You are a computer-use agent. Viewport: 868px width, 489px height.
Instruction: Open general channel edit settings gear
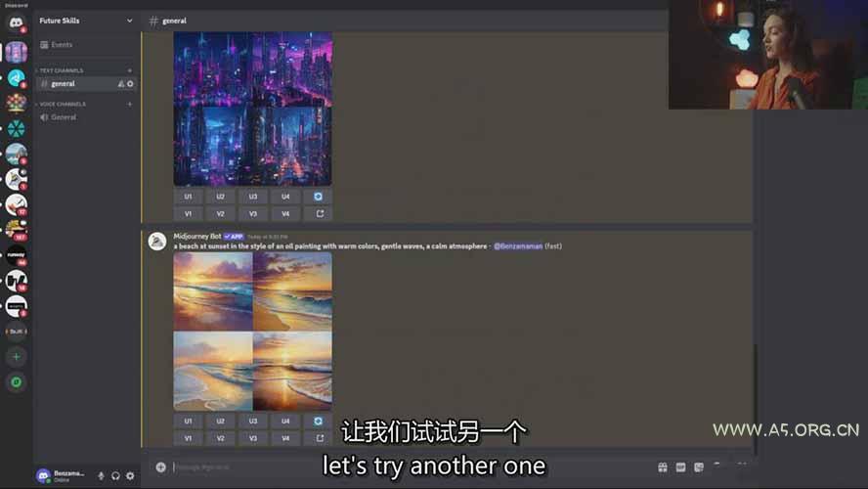pyautogui.click(x=130, y=84)
